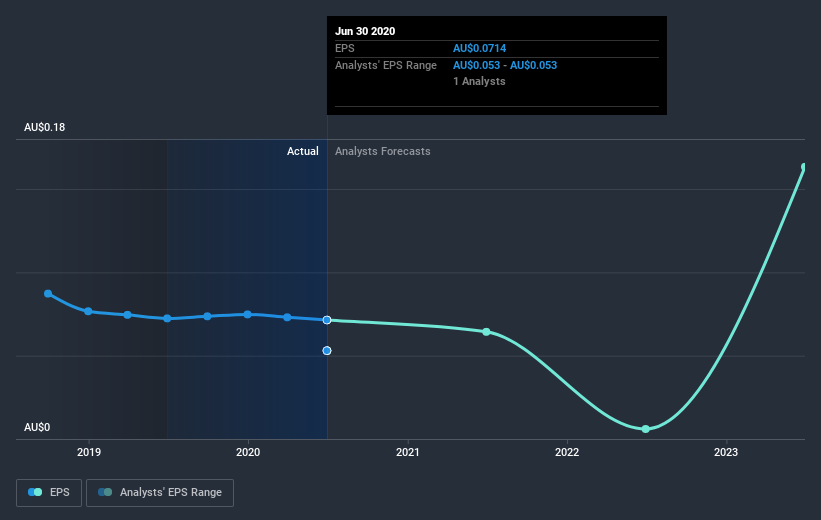Click the EPS point midway between the 2019 and 2020 ticks
The image size is (821, 520).
tap(167, 318)
